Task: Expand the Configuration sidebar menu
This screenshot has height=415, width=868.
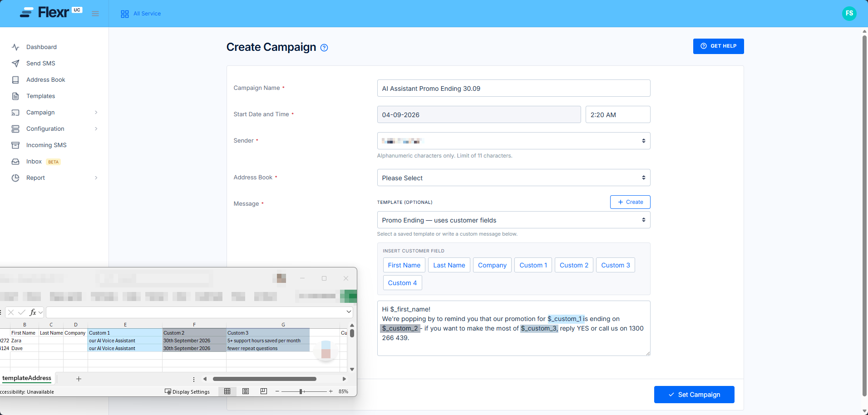Action: pos(54,128)
